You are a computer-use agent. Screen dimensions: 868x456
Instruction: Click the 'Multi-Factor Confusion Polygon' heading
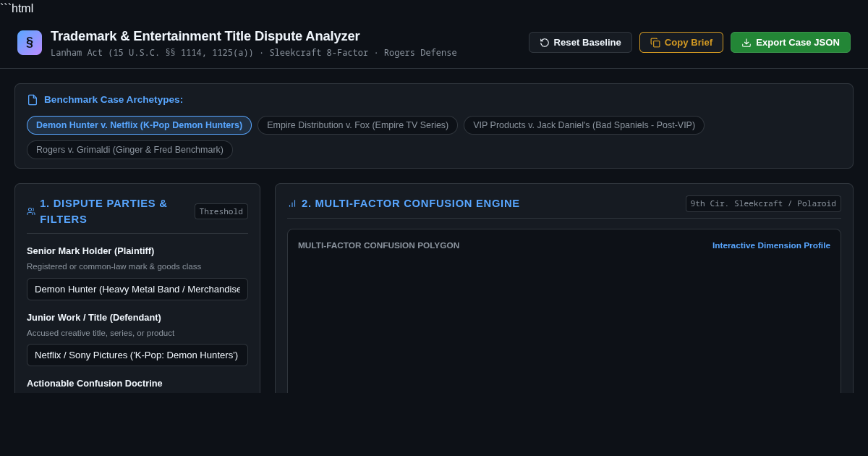click(x=378, y=245)
